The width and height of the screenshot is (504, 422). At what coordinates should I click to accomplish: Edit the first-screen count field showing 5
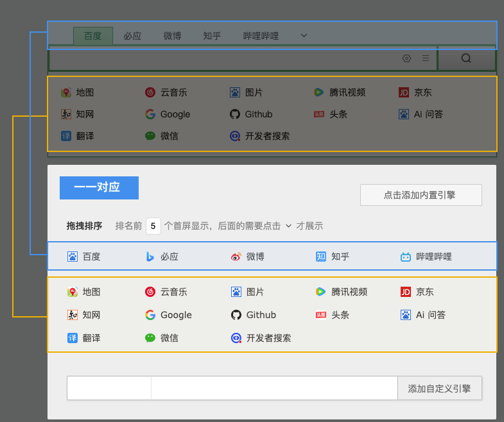[153, 226]
